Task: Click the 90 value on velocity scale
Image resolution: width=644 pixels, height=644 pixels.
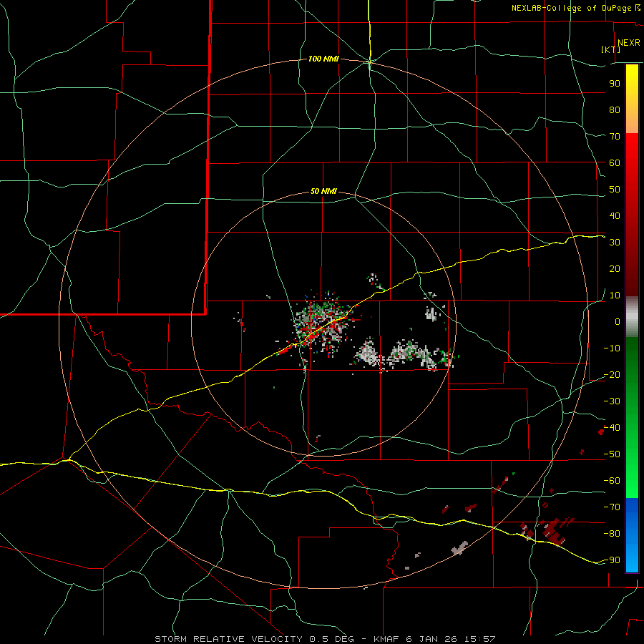Action: tap(615, 84)
